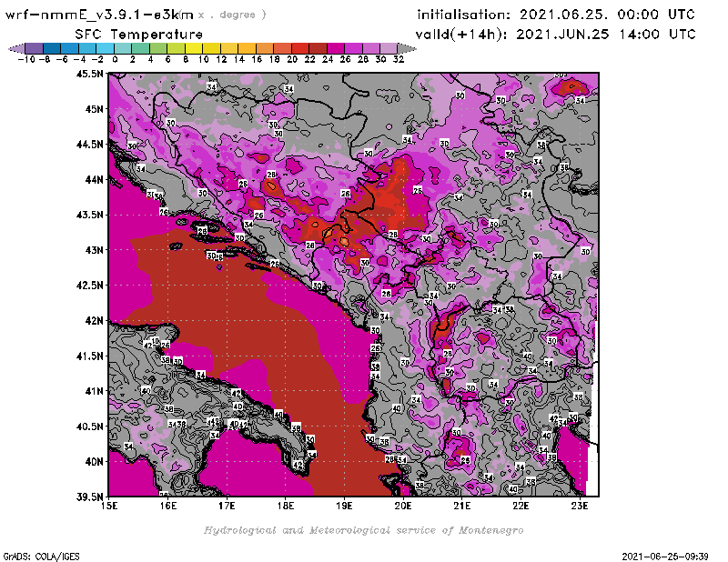Click the "22E" longitude label
Viewport: 728px width, 562px height.
521,506
